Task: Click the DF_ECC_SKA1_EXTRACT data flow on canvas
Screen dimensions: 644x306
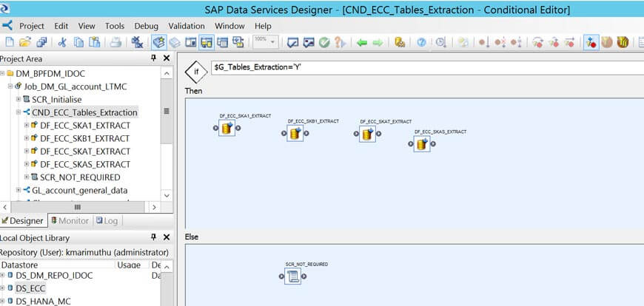Action: tap(227, 129)
